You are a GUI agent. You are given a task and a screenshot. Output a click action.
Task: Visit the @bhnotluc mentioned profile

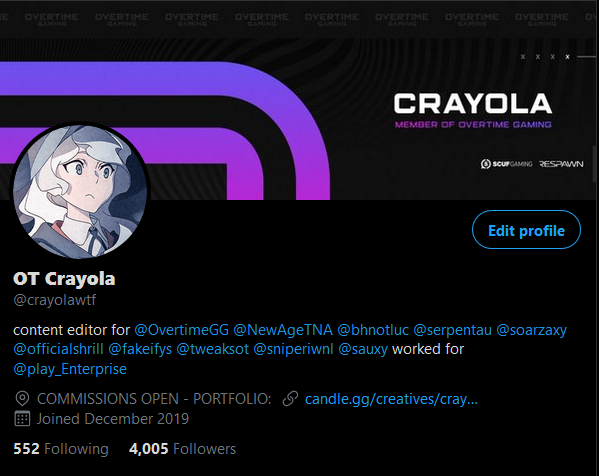point(373,330)
